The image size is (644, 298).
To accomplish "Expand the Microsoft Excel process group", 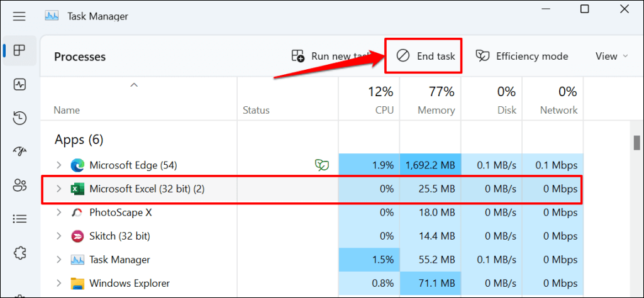I will point(58,189).
